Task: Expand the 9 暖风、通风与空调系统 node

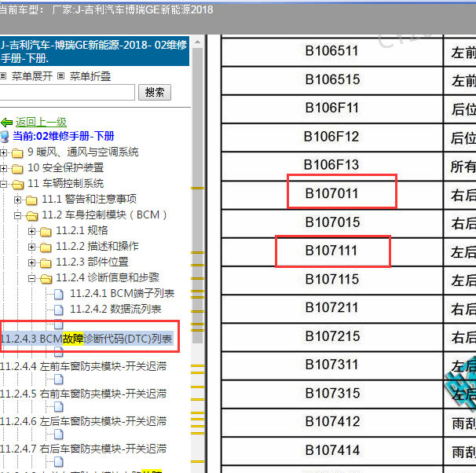Action: pos(3,152)
